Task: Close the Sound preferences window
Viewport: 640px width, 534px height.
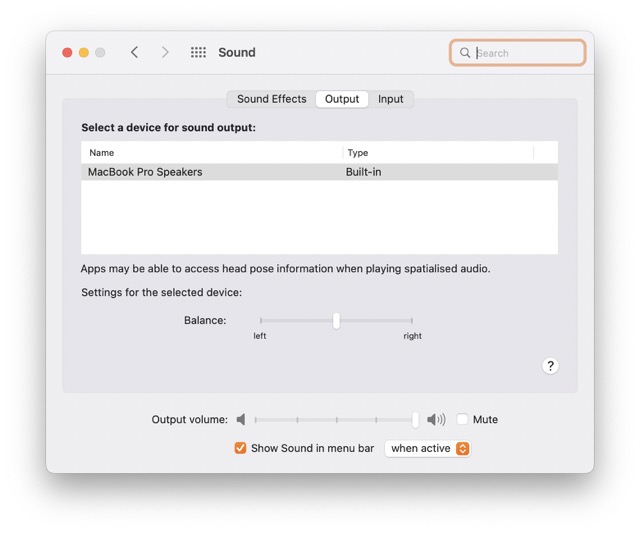Action: tap(67, 52)
